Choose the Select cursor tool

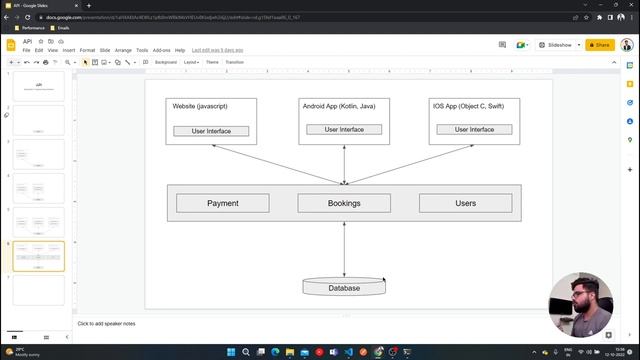point(85,62)
